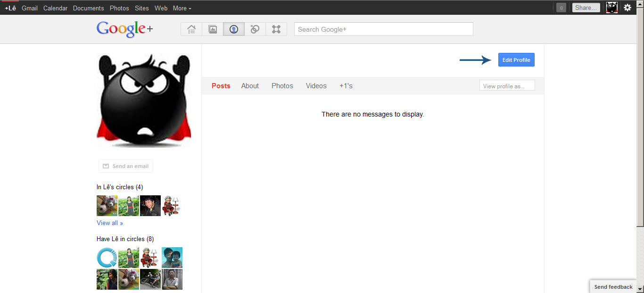Click the Edit Profile button
This screenshot has height=293, width=644.
coord(516,60)
